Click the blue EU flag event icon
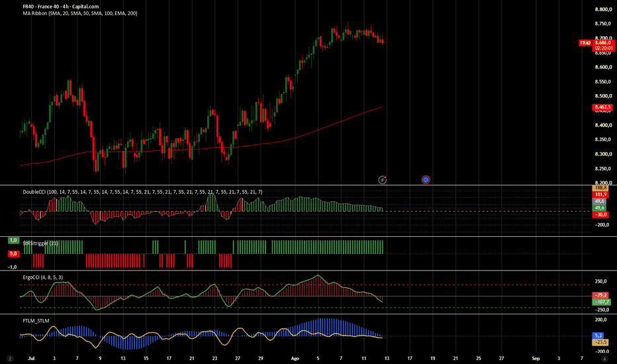The height and width of the screenshot is (364, 617). (426, 180)
